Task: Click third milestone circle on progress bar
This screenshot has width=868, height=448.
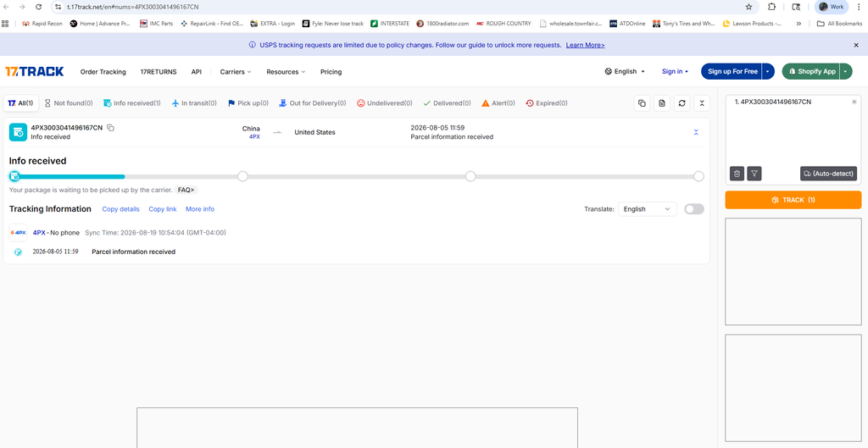Action: 470,176
